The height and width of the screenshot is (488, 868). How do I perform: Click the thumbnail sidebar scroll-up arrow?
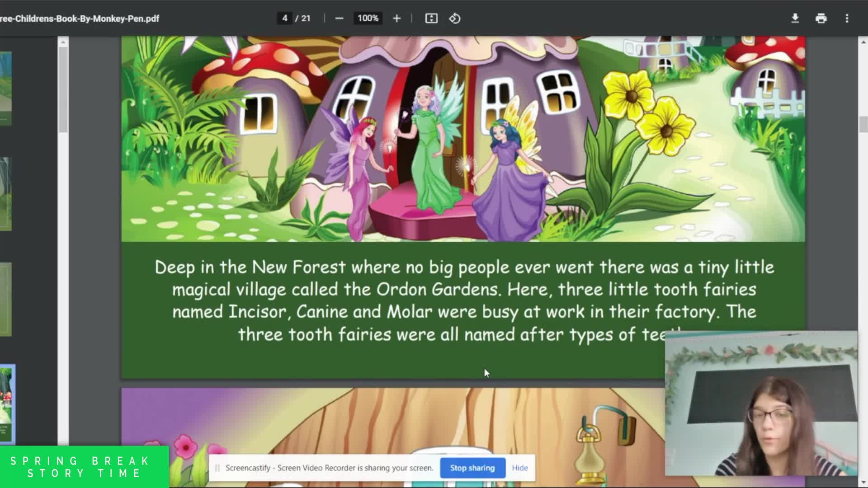(63, 42)
